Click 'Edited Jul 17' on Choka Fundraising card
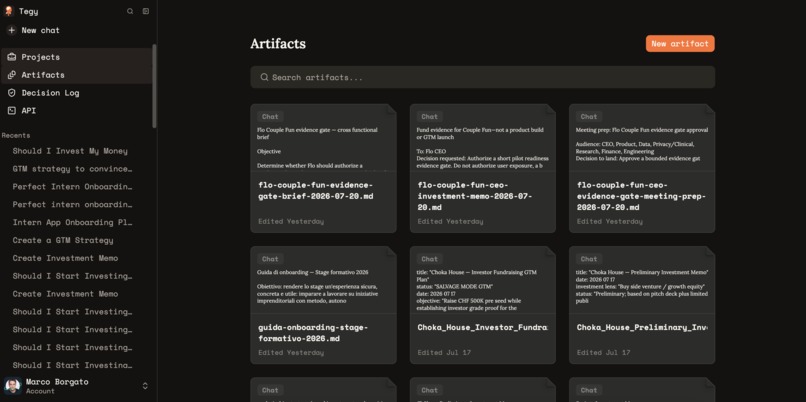Image resolution: width=806 pixels, height=402 pixels. pyautogui.click(x=444, y=353)
